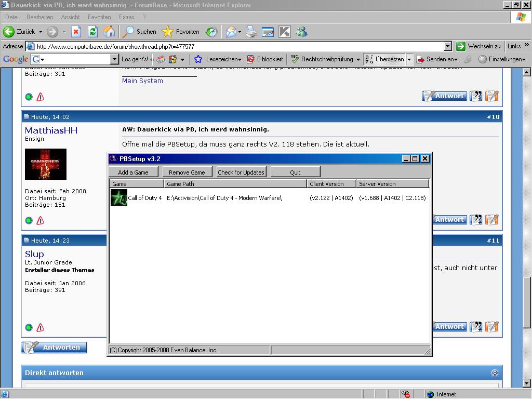Image resolution: width=532 pixels, height=399 pixels.
Task: Click multi-quote icon on post #10
Action: point(476,220)
